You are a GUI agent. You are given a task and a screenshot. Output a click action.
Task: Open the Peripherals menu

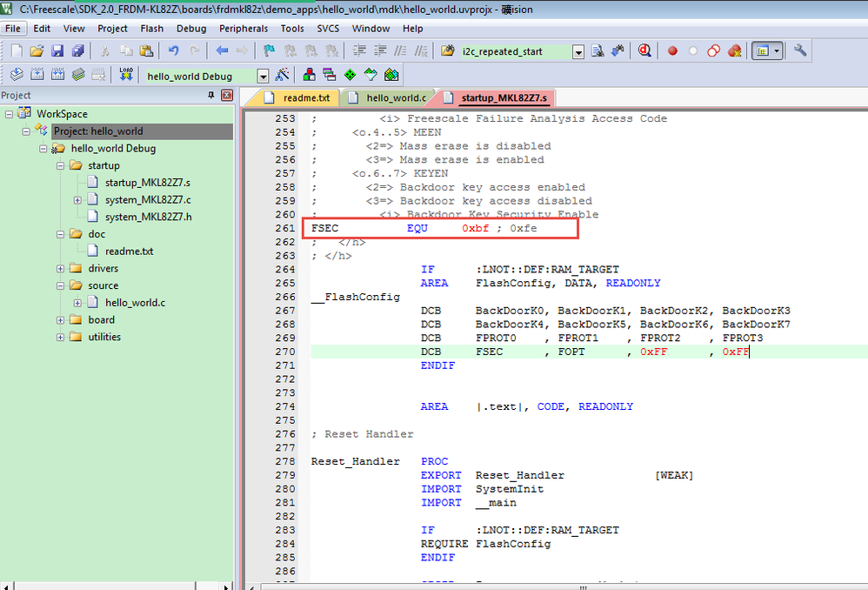click(244, 28)
